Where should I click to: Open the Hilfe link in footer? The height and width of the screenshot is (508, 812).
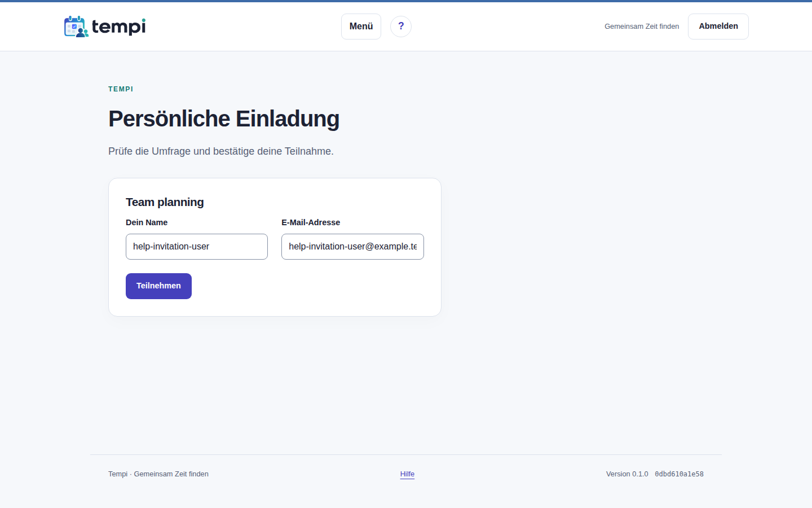click(407, 474)
